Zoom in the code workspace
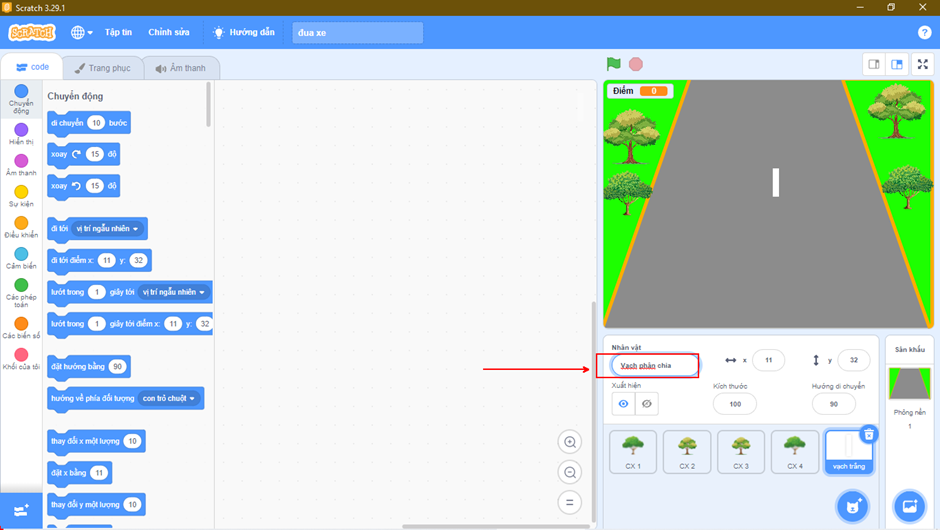The image size is (940, 530). point(570,442)
